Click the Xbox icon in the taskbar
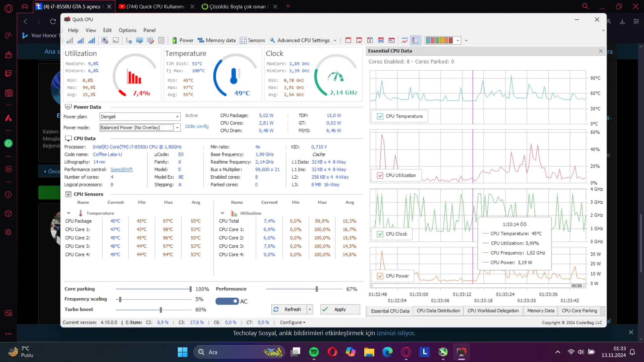The width and height of the screenshot is (644, 362). tap(443, 352)
